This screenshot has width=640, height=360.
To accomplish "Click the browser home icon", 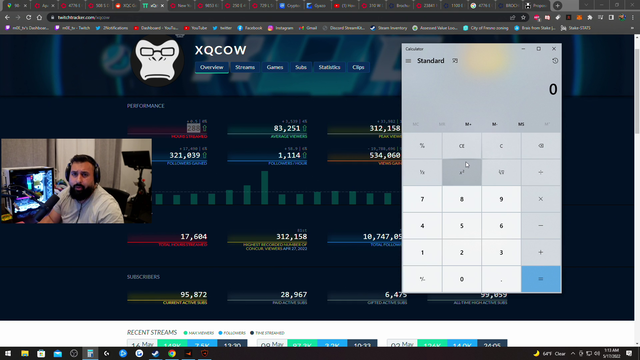I will pos(39,18).
